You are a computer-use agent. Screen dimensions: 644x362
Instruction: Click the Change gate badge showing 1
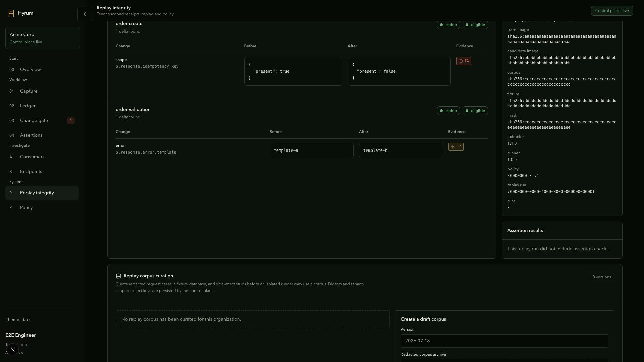[71, 121]
